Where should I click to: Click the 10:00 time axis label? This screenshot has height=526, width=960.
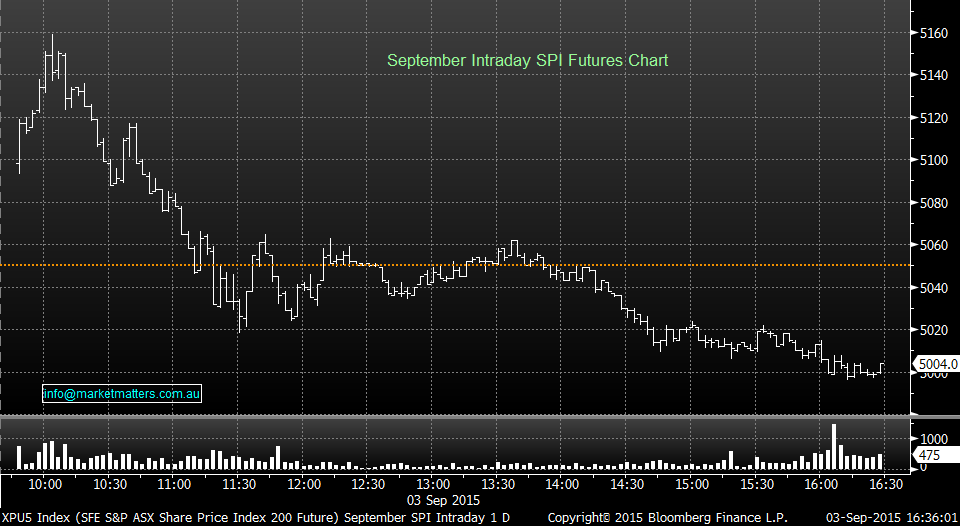(45, 484)
